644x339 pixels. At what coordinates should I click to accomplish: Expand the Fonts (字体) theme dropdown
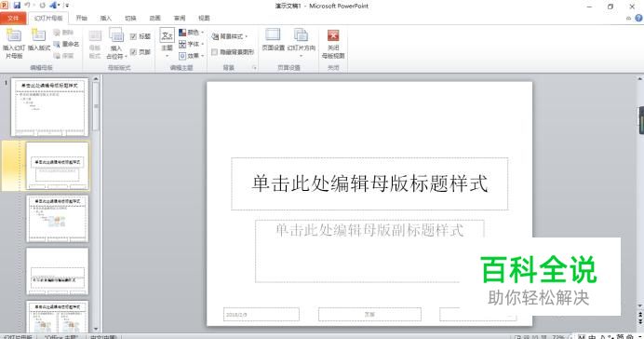191,44
